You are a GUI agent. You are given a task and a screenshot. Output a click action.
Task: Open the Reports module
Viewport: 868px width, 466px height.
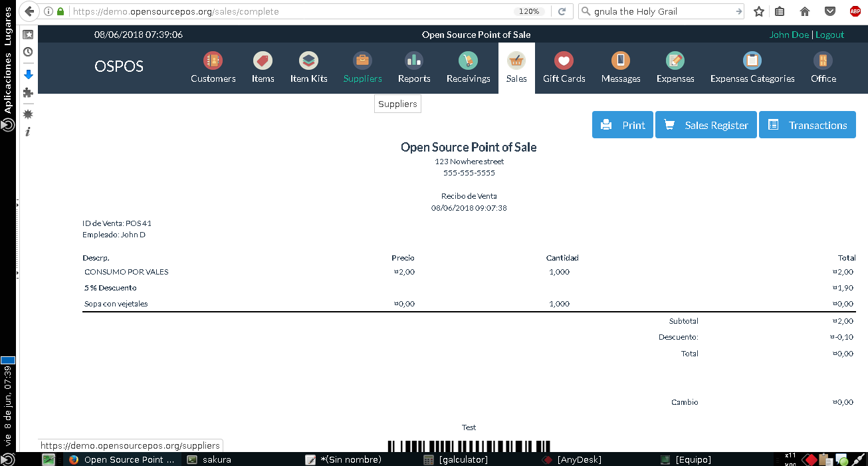[413, 66]
